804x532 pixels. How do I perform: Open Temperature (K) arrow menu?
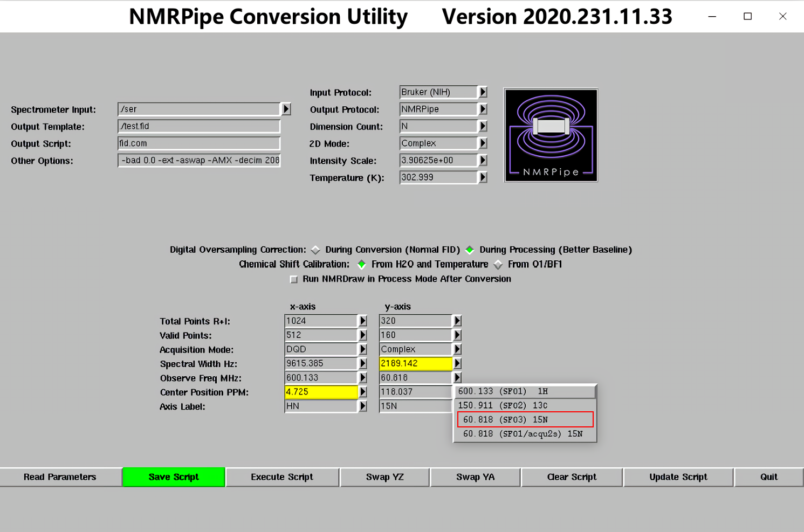coord(483,177)
